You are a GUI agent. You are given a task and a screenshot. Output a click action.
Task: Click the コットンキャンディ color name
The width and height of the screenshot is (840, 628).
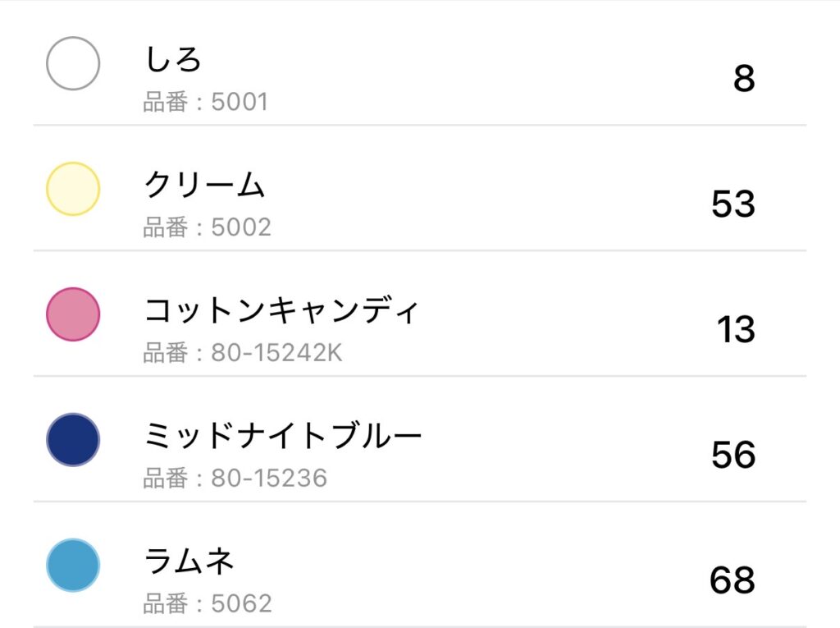281,311
